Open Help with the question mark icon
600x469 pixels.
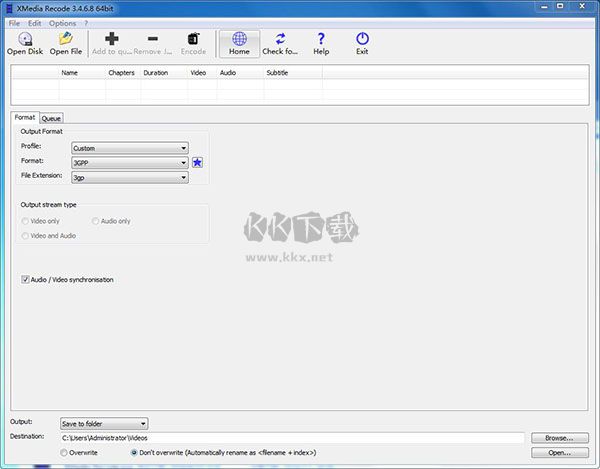[x=321, y=39]
